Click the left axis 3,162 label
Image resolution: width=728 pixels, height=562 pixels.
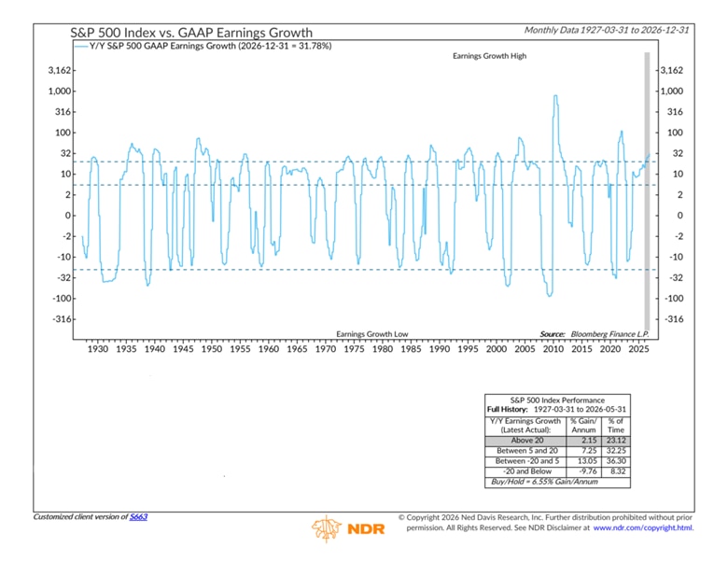60,70
